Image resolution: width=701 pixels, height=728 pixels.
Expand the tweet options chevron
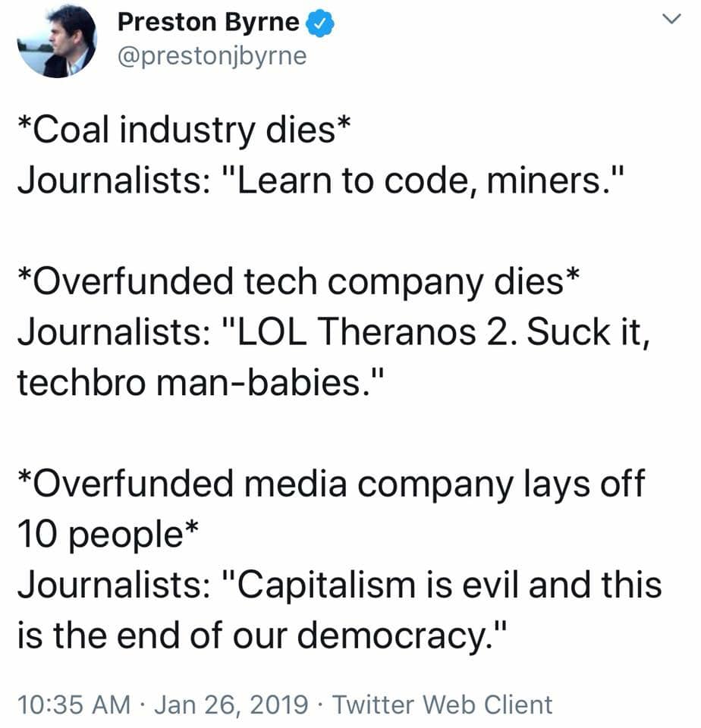pos(671,19)
